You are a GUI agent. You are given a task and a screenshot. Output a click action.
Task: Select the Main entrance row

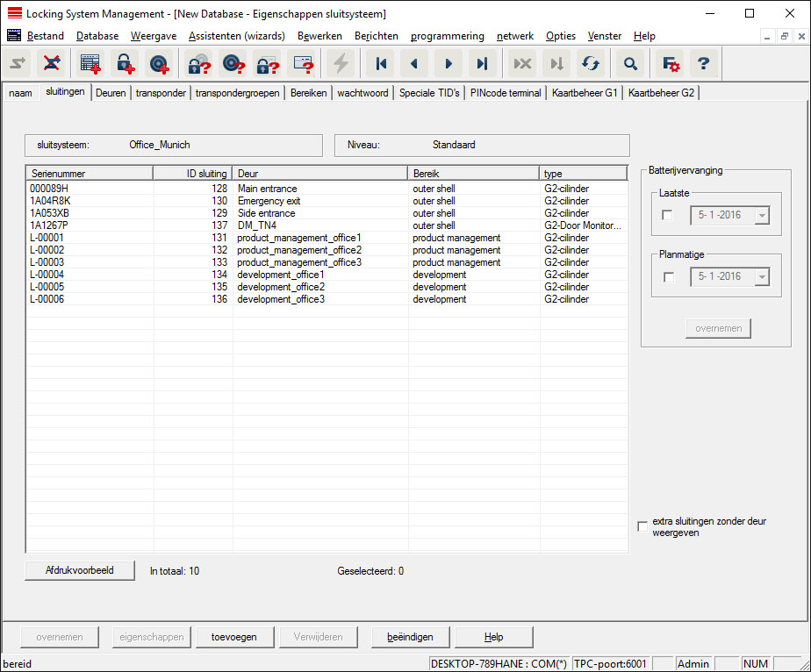point(267,189)
